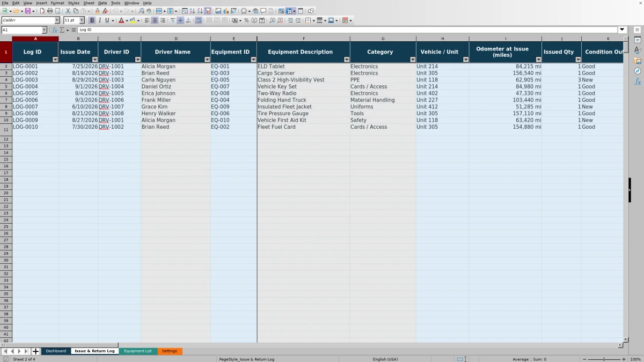Open filter dropdown on Category column
The width and height of the screenshot is (644, 362).
413,60
